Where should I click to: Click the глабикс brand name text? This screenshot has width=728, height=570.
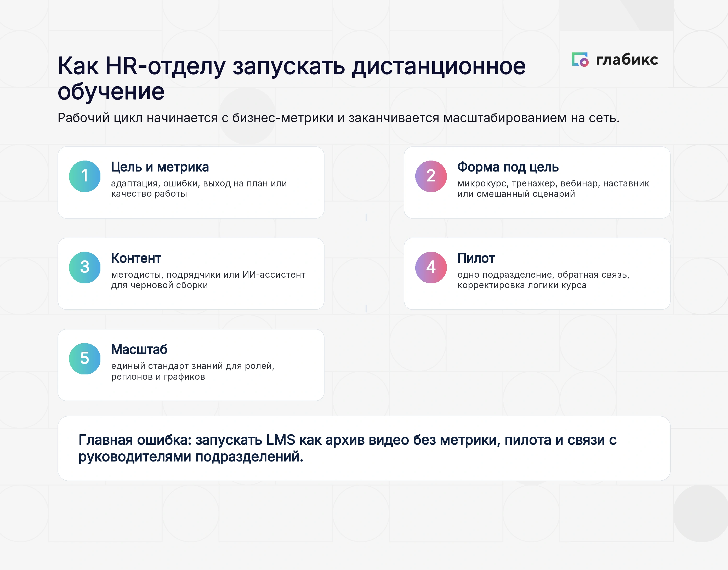pyautogui.click(x=627, y=59)
